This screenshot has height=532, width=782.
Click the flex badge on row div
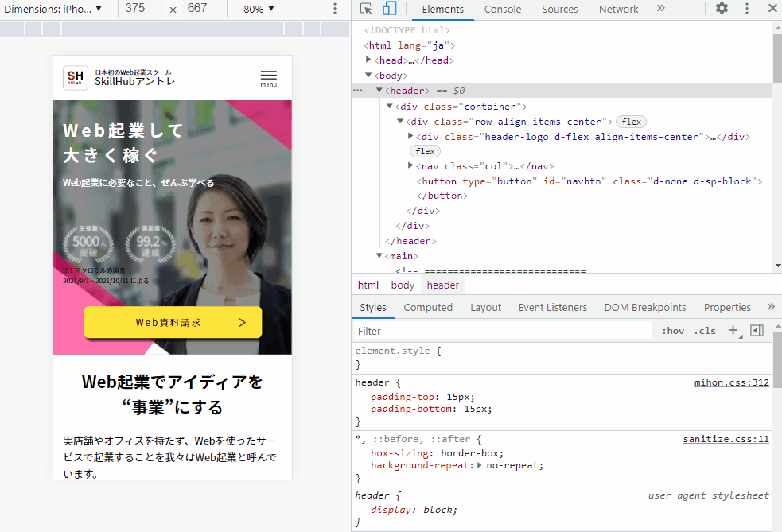click(x=632, y=122)
